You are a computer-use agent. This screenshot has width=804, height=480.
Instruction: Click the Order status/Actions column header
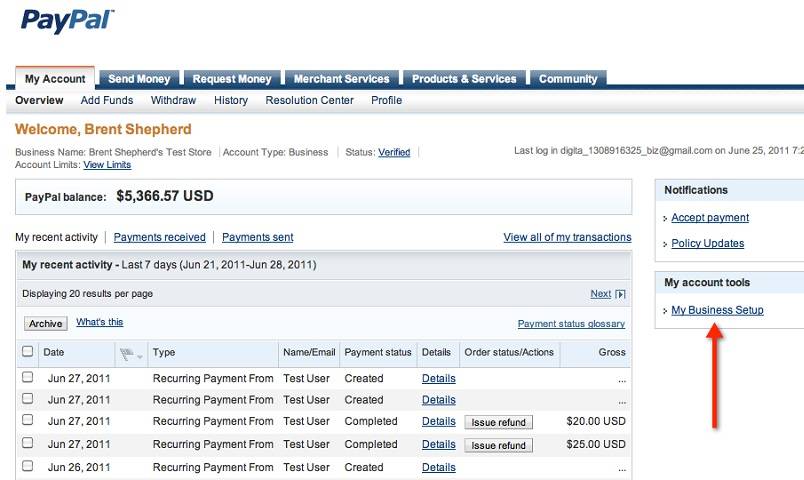(509, 352)
